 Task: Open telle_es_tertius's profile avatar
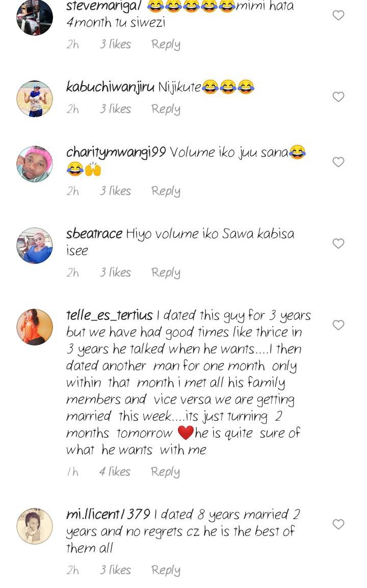click(35, 327)
